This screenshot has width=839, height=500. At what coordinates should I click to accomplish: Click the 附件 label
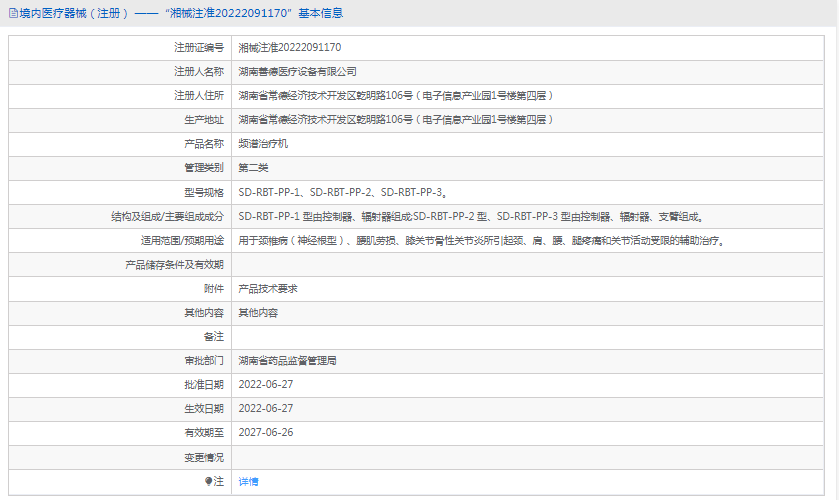(x=214, y=289)
